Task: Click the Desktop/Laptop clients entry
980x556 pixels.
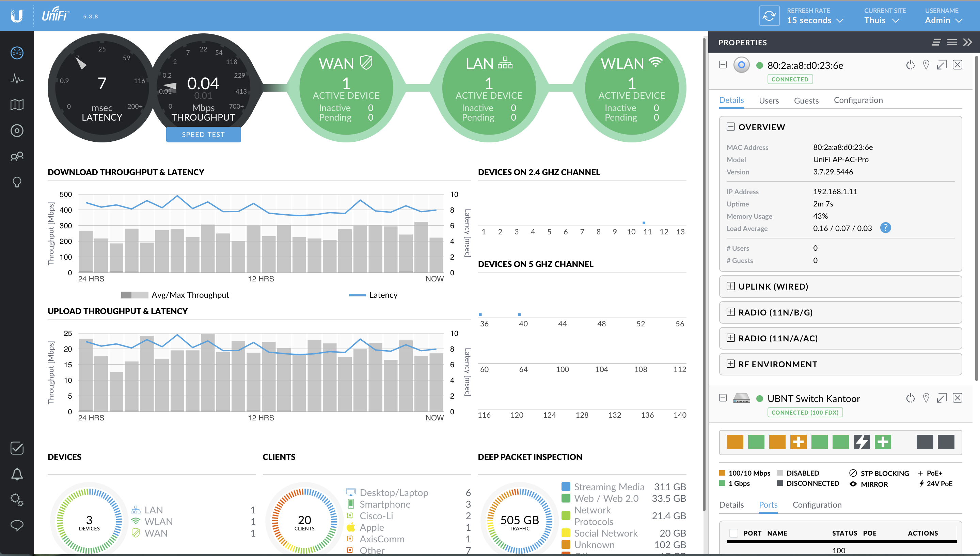Action: tap(408, 493)
